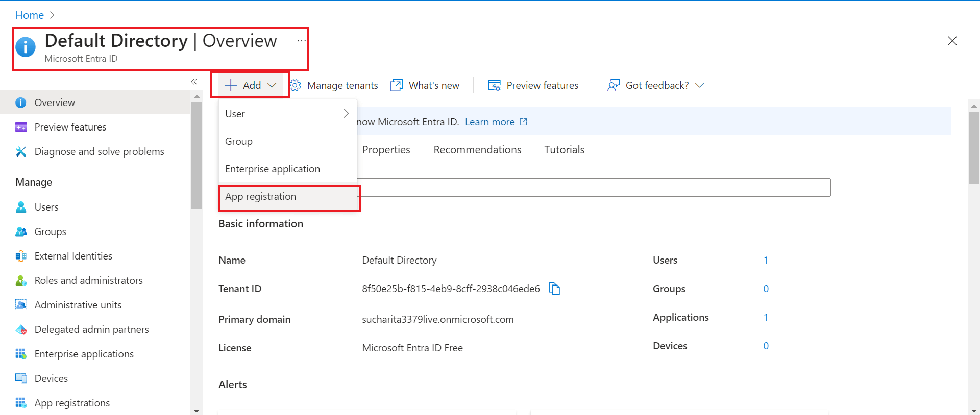Open the Tutorials tab
The height and width of the screenshot is (415, 980).
pos(564,150)
